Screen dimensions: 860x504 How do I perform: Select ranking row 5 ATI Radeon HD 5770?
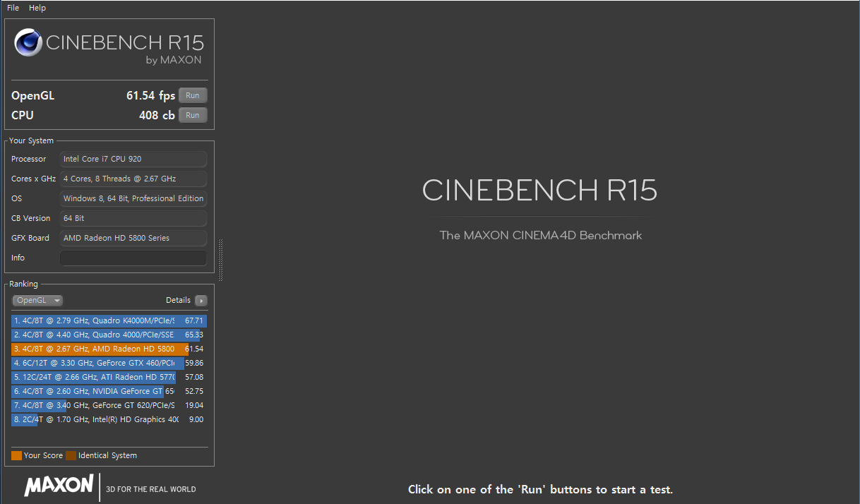pyautogui.click(x=109, y=377)
